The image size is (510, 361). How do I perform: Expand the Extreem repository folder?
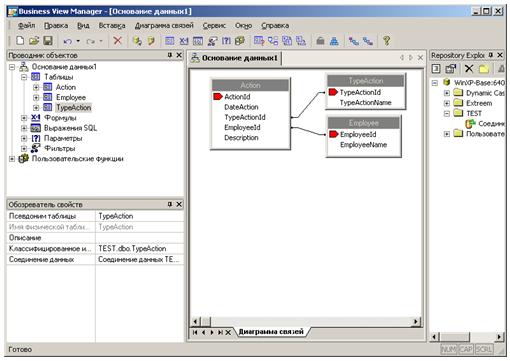(x=447, y=103)
